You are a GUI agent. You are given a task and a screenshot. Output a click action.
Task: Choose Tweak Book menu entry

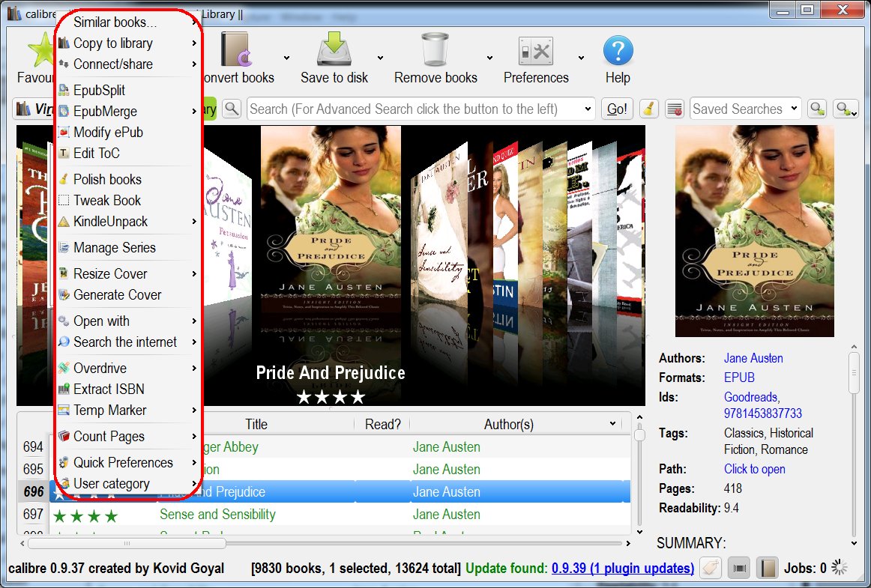(127, 201)
